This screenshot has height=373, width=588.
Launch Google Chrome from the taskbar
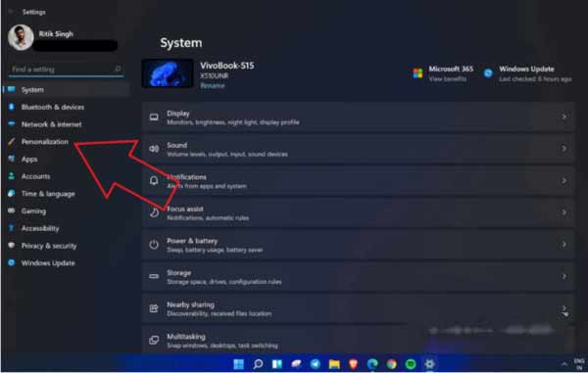pos(391,363)
